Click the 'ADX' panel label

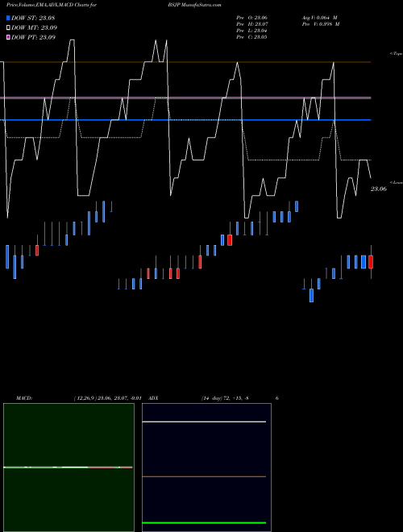[153, 398]
